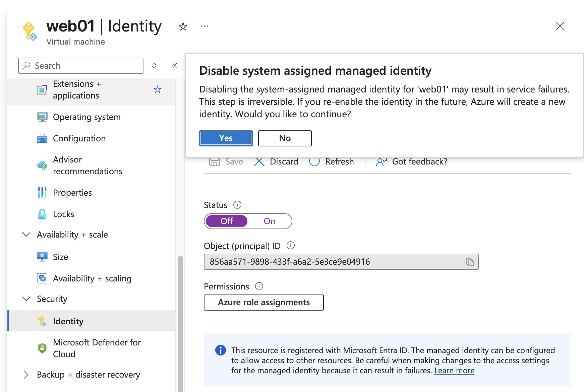The width and height of the screenshot is (584, 392).
Task: Select the Identity menu item
Action: click(x=91, y=321)
